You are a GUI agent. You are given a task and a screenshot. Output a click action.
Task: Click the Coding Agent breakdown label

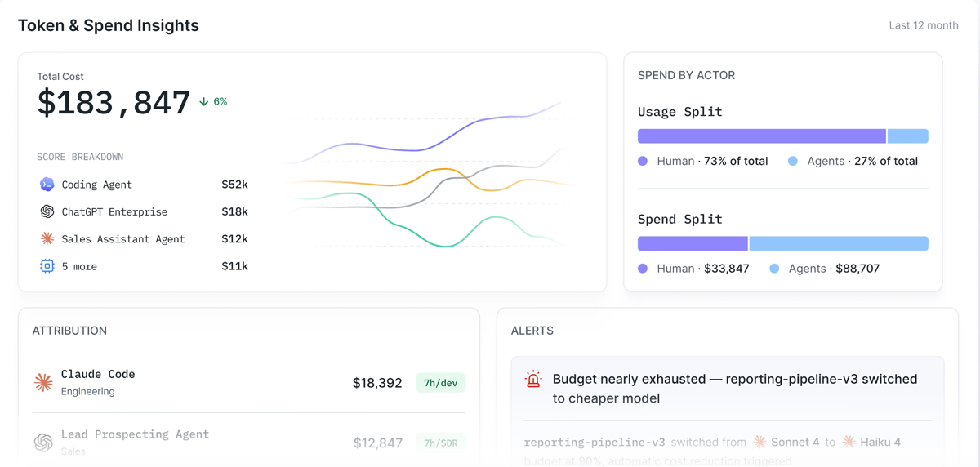[x=96, y=185]
